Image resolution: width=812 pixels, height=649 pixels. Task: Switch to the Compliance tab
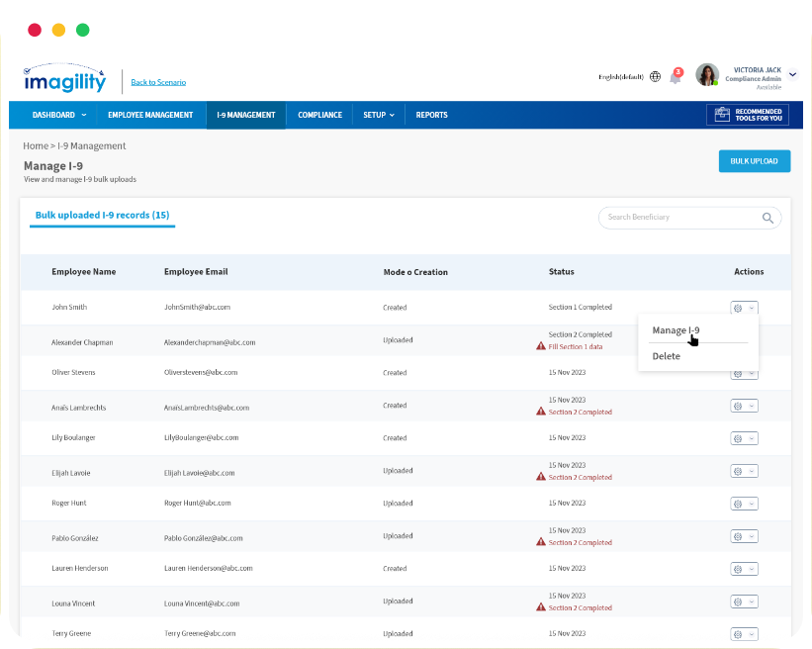coord(319,115)
